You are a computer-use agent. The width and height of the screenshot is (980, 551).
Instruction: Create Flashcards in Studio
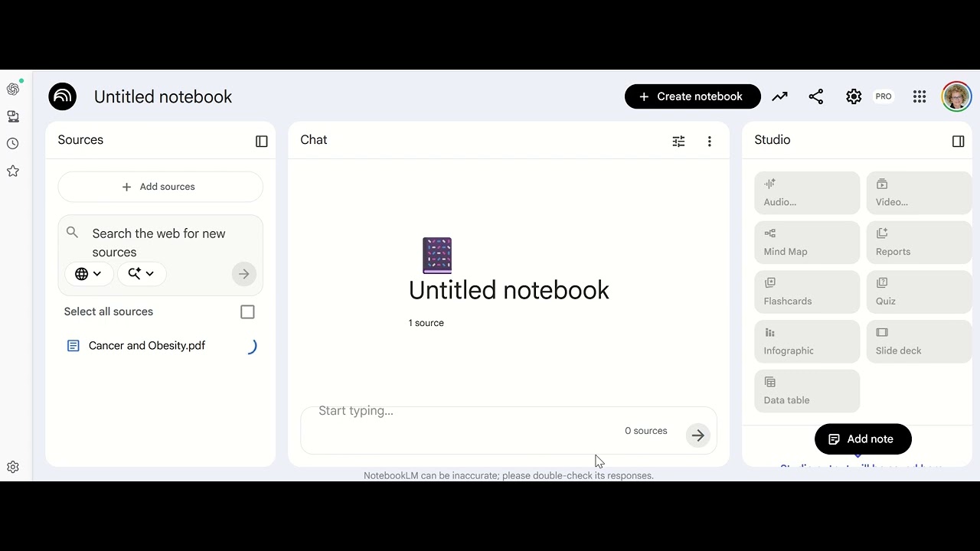(x=807, y=292)
